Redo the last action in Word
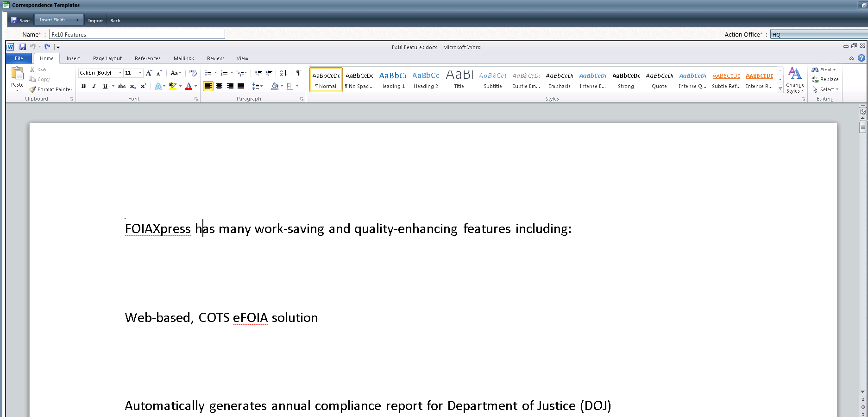This screenshot has width=868, height=417. point(47,47)
